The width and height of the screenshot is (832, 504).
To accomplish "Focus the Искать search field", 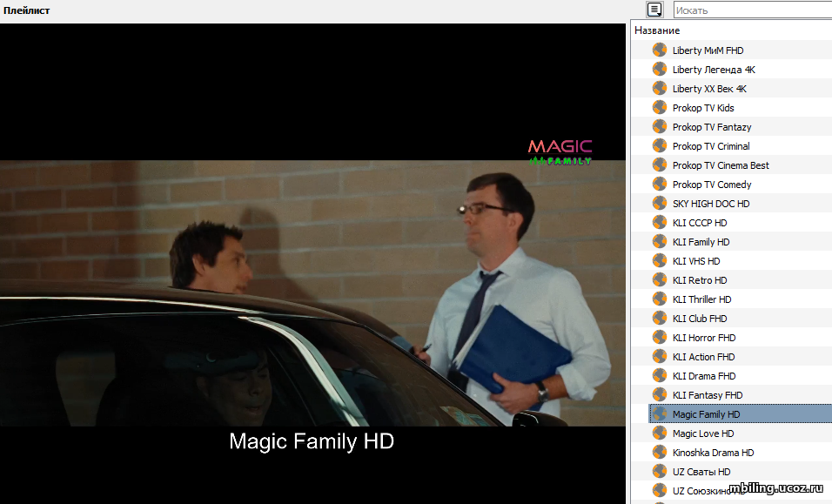I will [x=753, y=10].
